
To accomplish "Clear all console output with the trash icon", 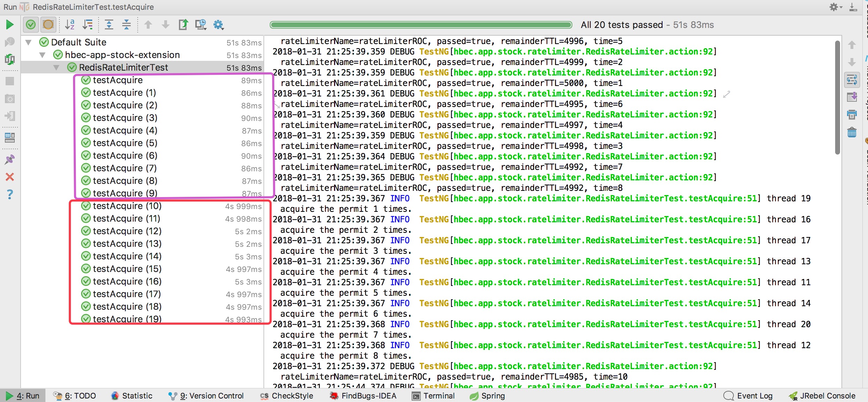I will coord(852,132).
